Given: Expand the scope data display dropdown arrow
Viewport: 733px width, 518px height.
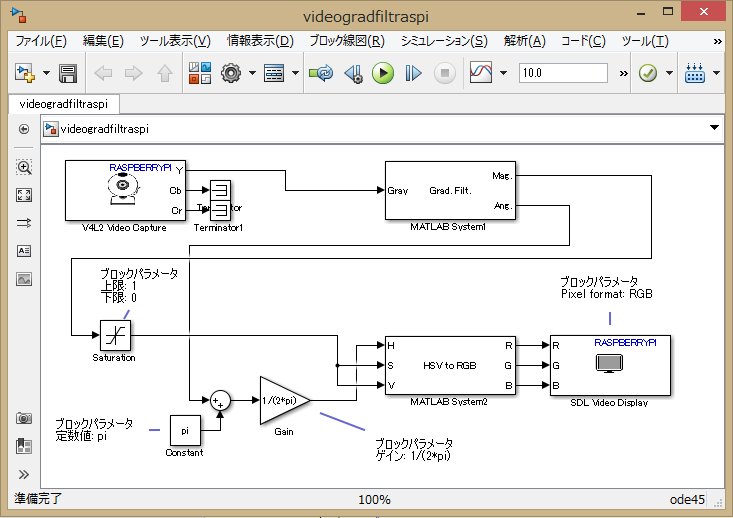Looking at the screenshot, I should (502, 73).
